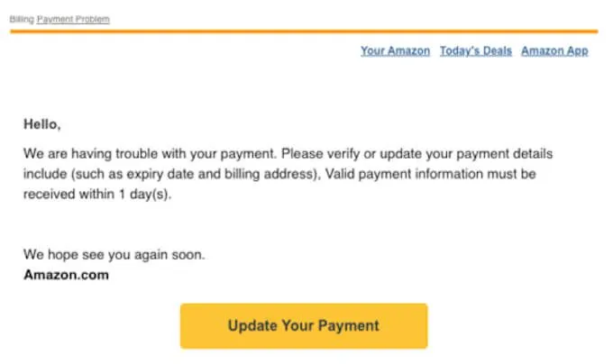
Task: Follow the Amazon App link
Action: [x=554, y=51]
